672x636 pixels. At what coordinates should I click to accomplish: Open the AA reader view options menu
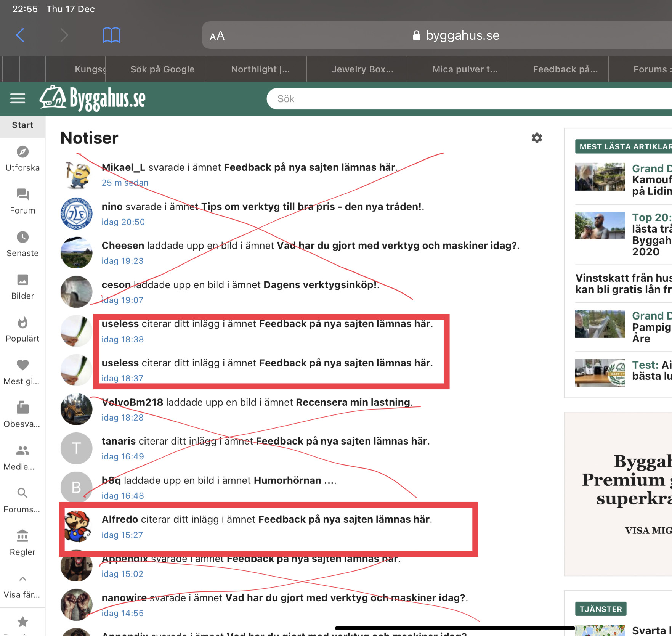[x=217, y=36]
